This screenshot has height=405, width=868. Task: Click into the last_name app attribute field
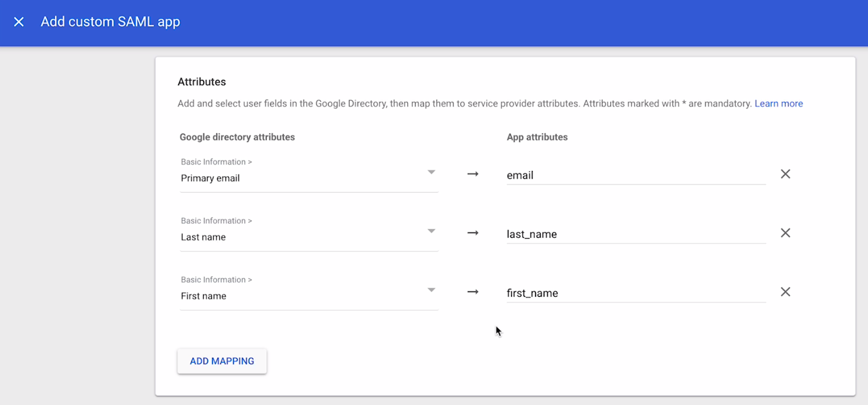[635, 234]
